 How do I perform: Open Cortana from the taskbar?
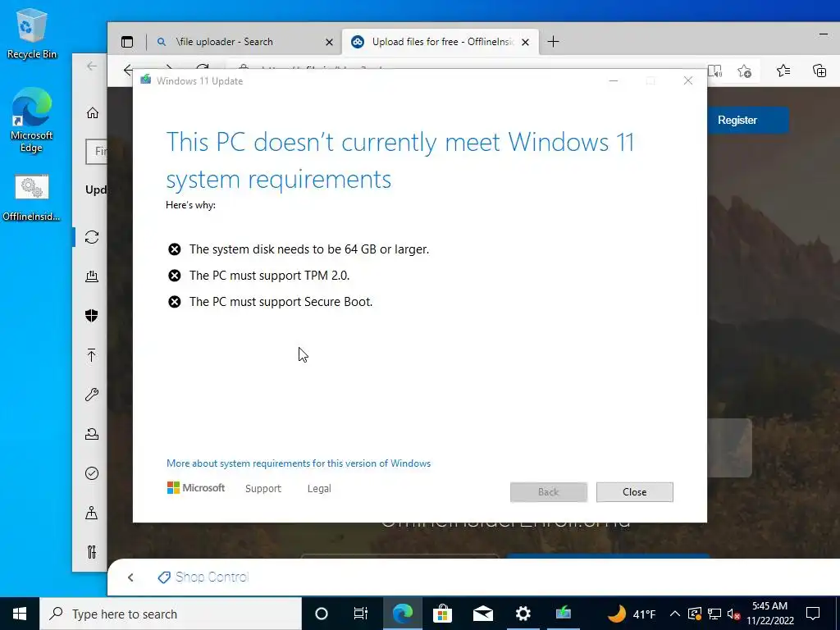tap(322, 614)
